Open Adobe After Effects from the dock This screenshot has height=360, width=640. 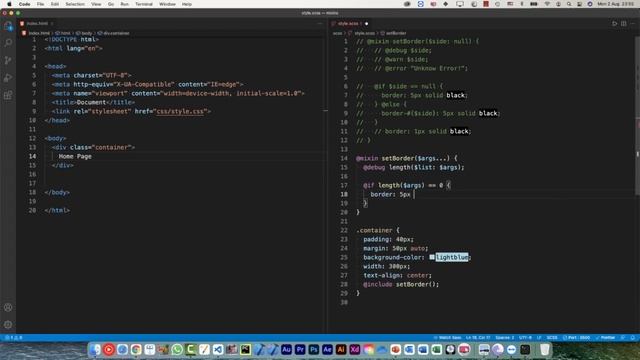tap(327, 349)
